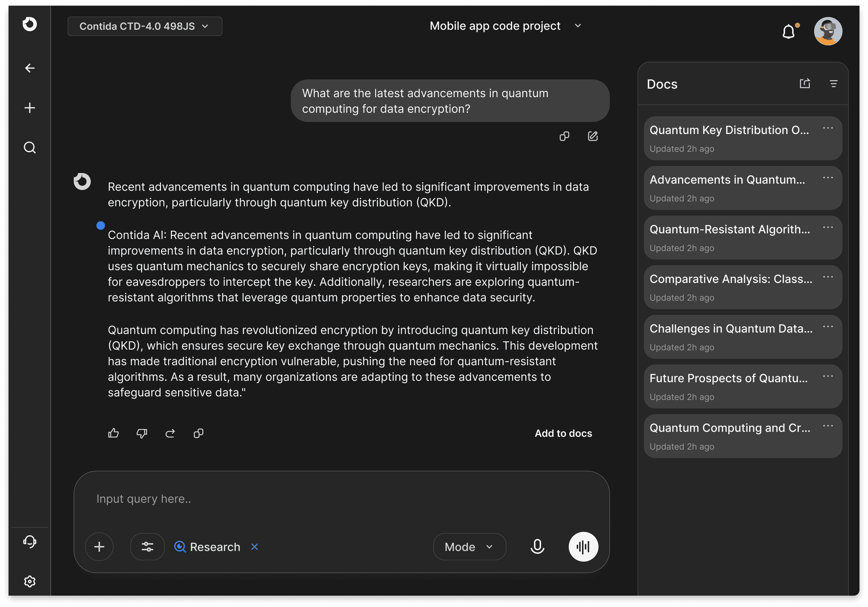This screenshot has height=607, width=868.
Task: Start new chat with sidebar plus icon
Action: coord(30,108)
